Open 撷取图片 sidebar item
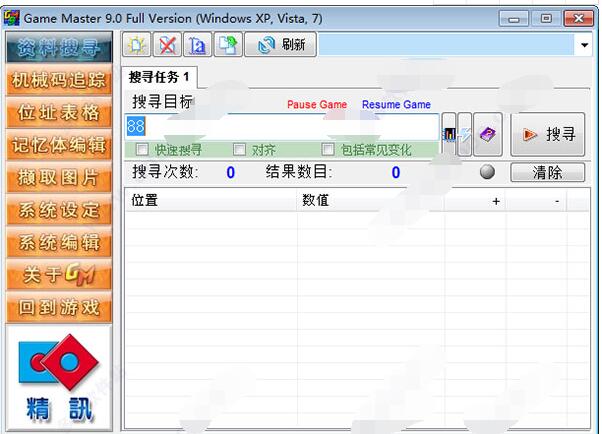 tap(59, 178)
